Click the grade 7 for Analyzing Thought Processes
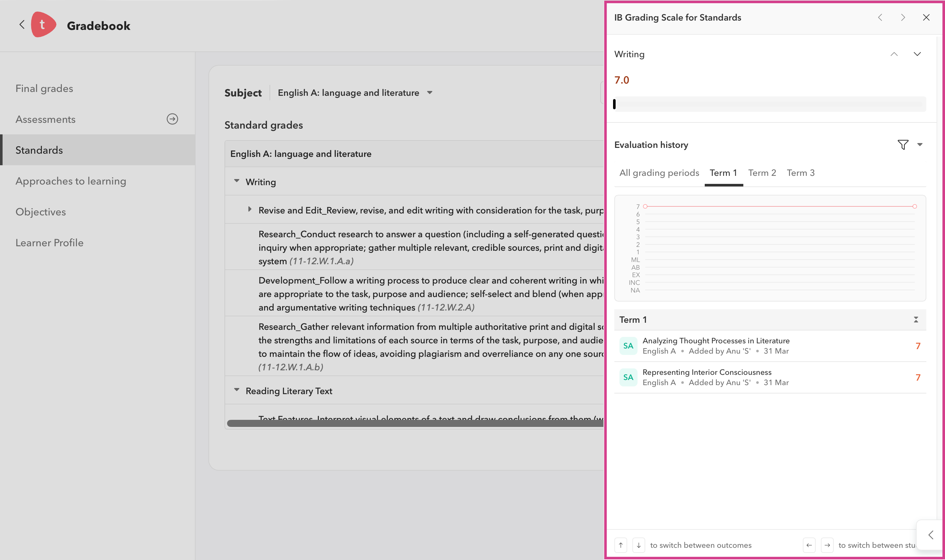The width and height of the screenshot is (945, 560). point(918,346)
